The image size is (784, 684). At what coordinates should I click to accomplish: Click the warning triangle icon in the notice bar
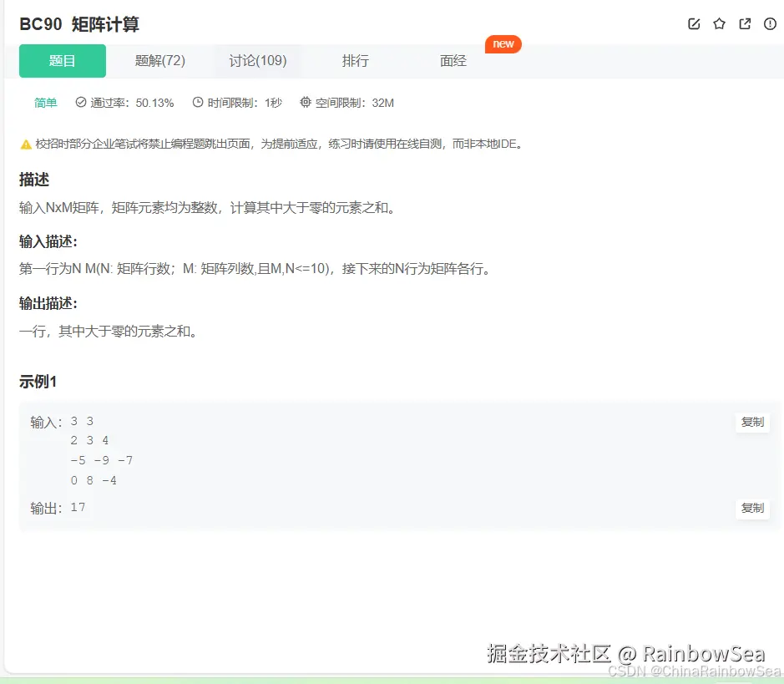click(x=25, y=144)
